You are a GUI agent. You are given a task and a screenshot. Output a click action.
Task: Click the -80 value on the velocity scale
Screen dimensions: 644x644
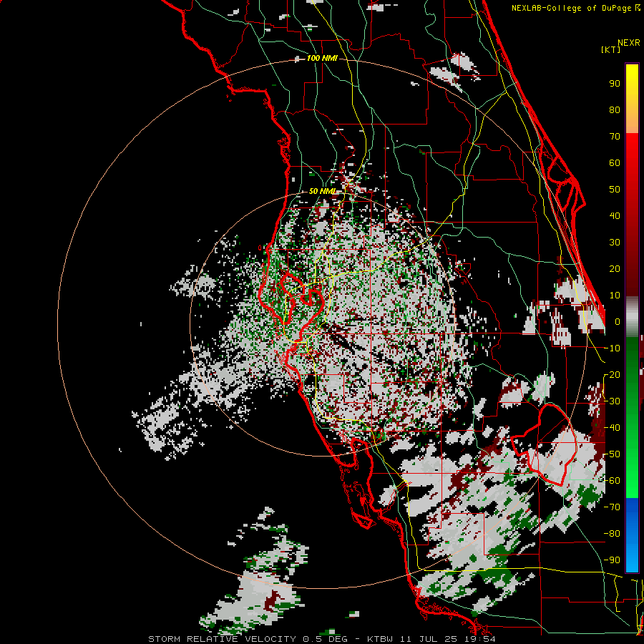[612, 534]
